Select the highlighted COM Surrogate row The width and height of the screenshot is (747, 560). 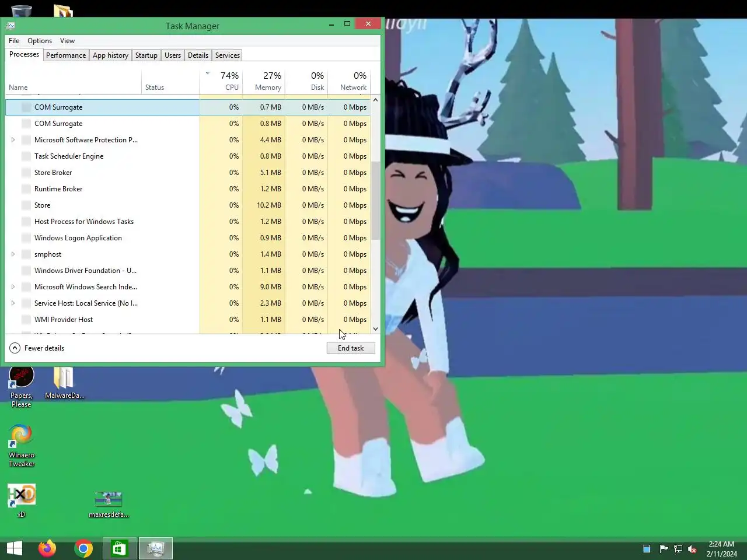point(188,107)
